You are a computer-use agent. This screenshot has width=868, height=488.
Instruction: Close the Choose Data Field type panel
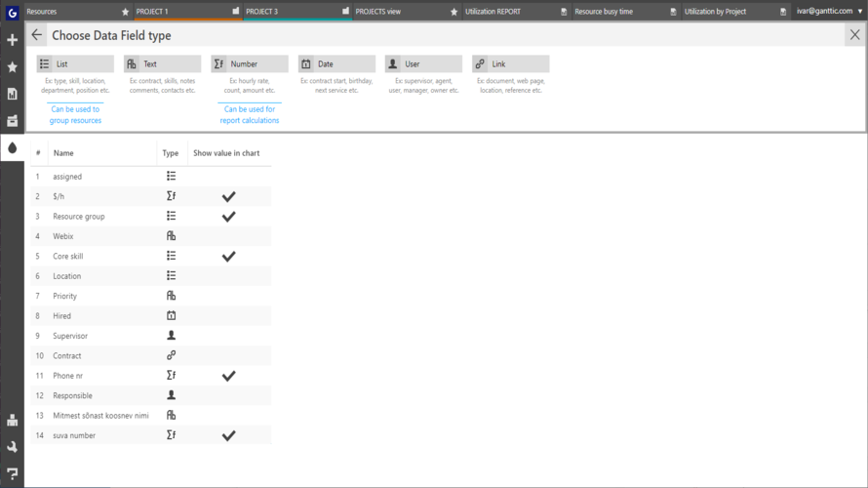pos(854,35)
